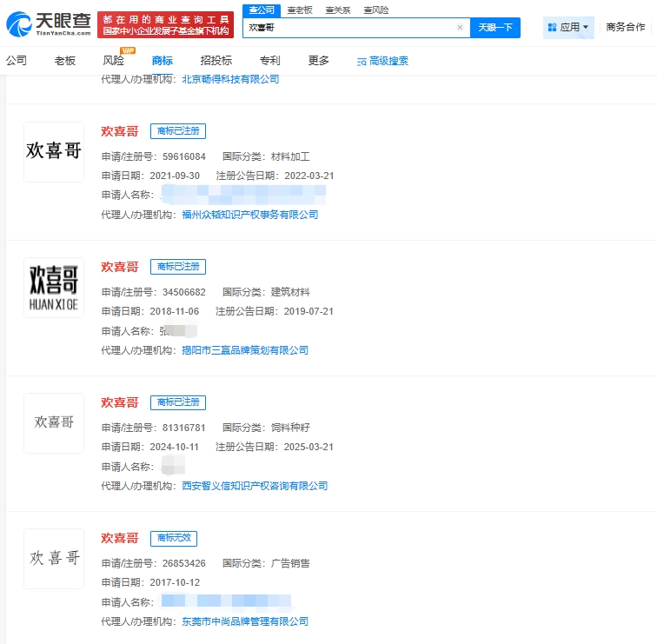Select the 查风险 search tab
The height and width of the screenshot is (644, 657).
click(x=375, y=10)
